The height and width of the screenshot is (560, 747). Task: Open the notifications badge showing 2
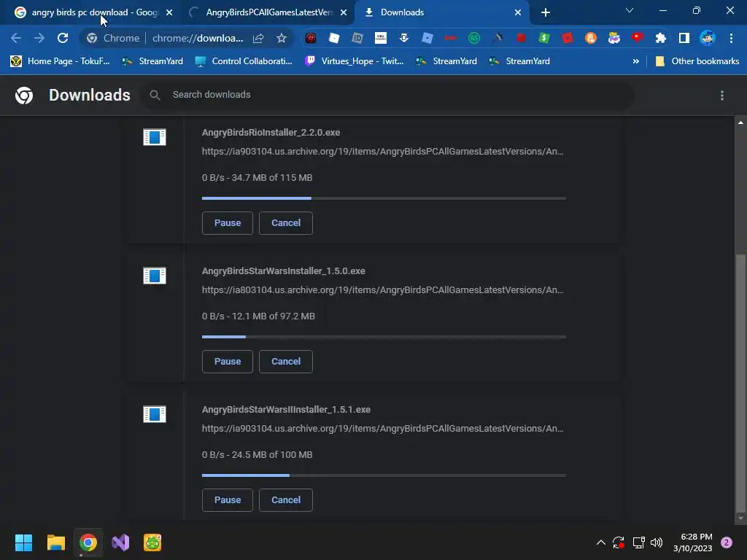tap(727, 542)
